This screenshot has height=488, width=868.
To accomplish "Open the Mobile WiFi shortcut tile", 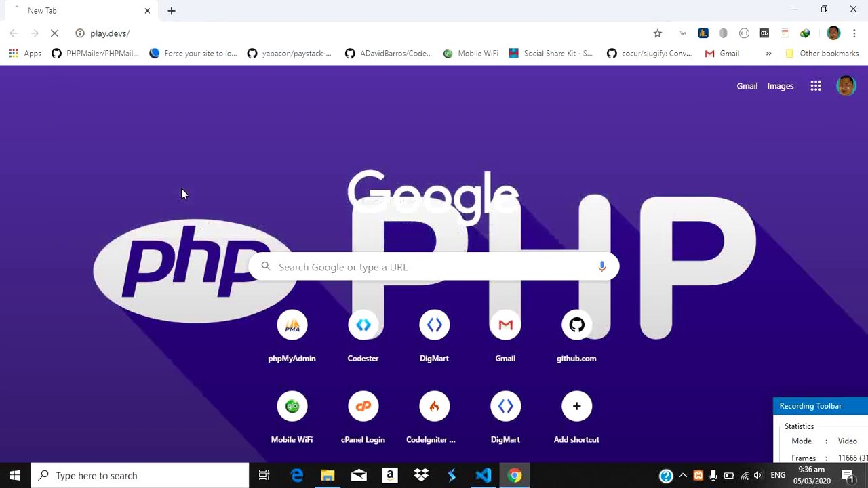I will [x=292, y=418].
